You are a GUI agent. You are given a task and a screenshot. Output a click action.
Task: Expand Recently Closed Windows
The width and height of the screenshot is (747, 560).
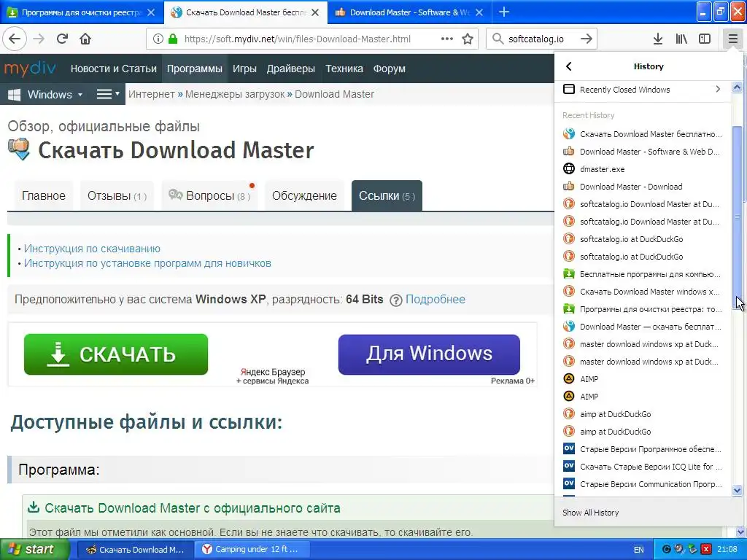[x=642, y=90]
